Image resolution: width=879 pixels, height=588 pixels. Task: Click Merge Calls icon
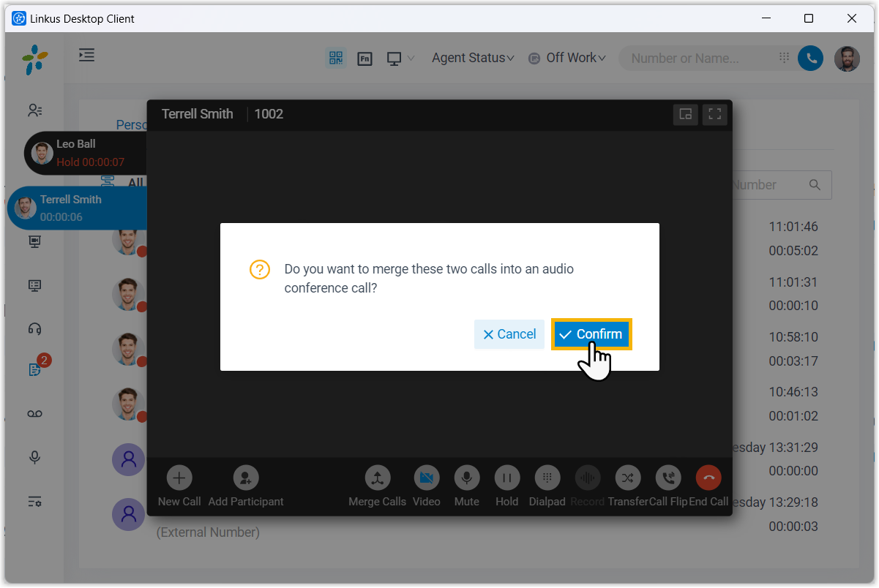tap(378, 478)
